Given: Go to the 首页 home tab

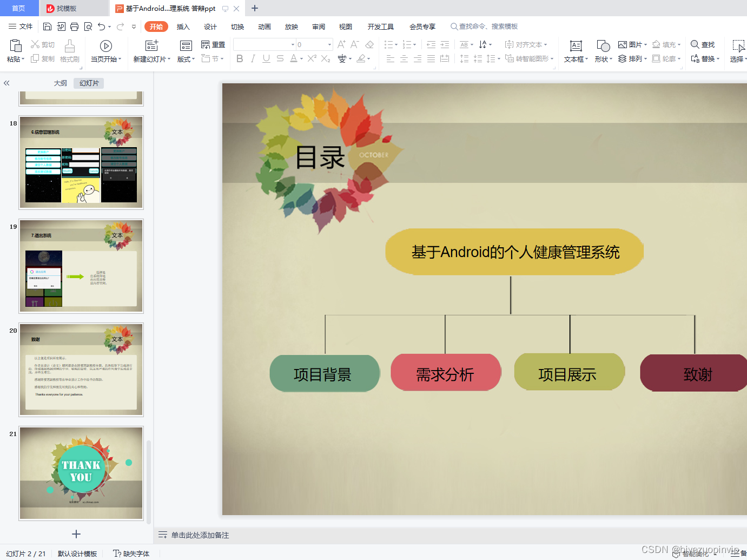Looking at the screenshot, I should (x=18, y=8).
